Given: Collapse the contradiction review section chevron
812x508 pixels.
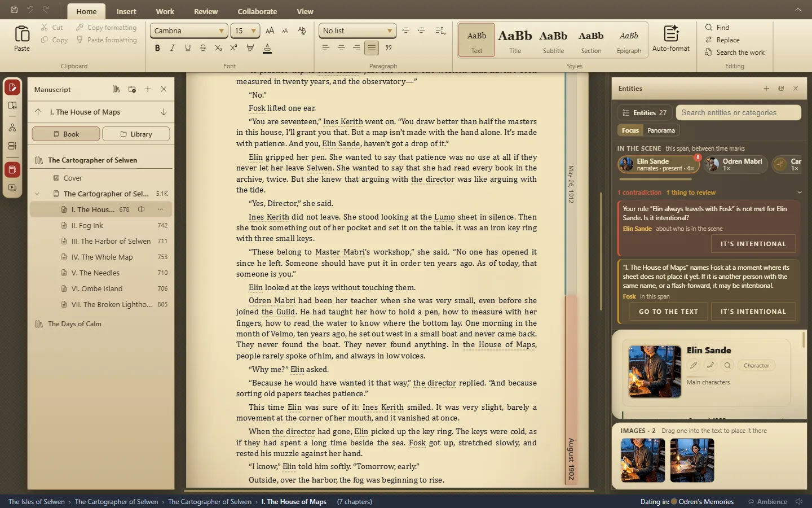Looking at the screenshot, I should pos(799,192).
